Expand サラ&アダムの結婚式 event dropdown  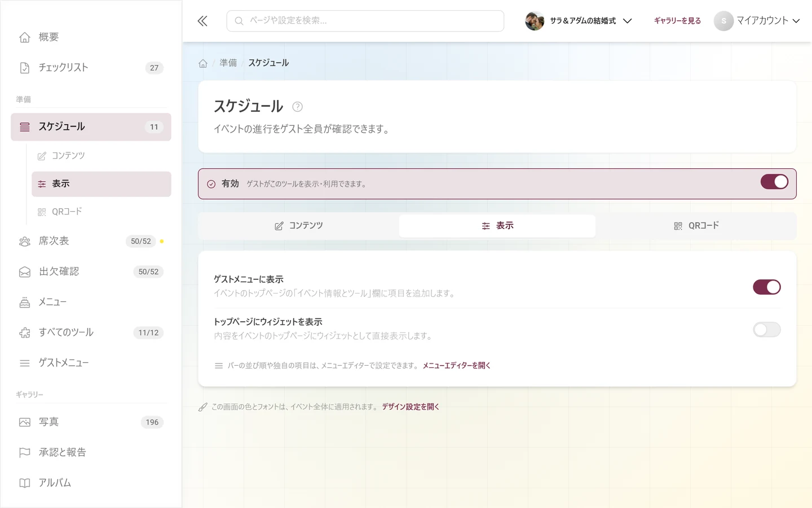[579, 21]
